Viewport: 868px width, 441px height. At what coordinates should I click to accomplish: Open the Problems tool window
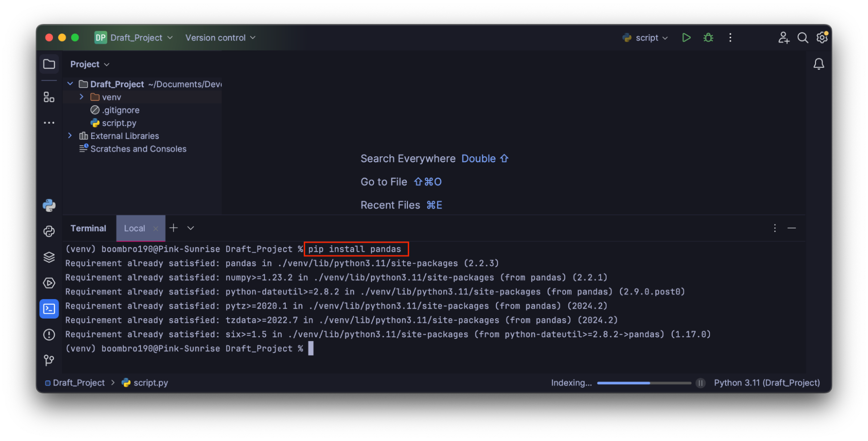pos(49,335)
